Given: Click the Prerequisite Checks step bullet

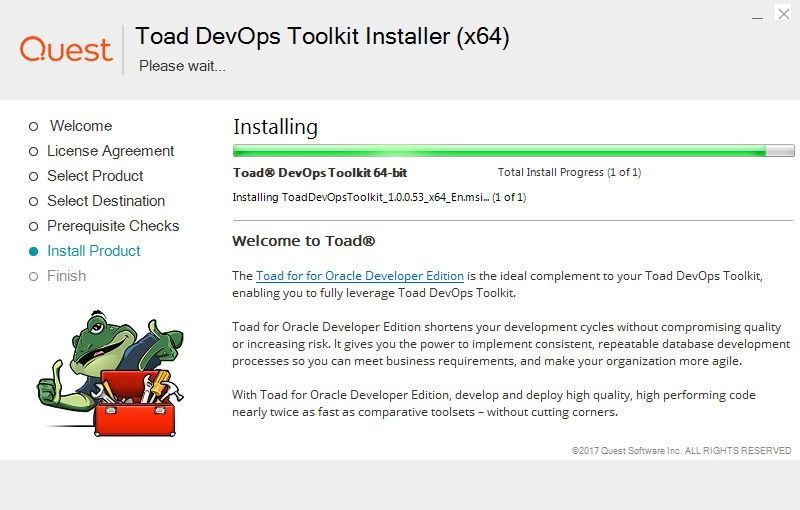Looking at the screenshot, I should point(33,226).
